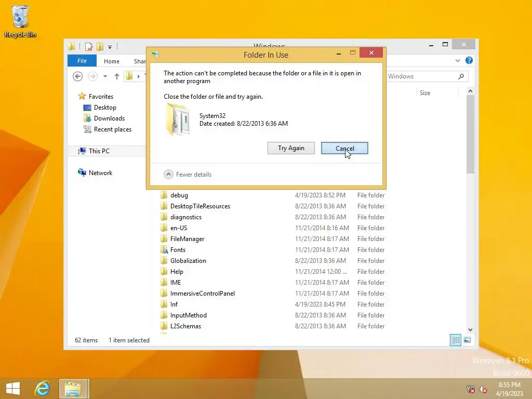Select the L2Schemas folder

coord(185,326)
